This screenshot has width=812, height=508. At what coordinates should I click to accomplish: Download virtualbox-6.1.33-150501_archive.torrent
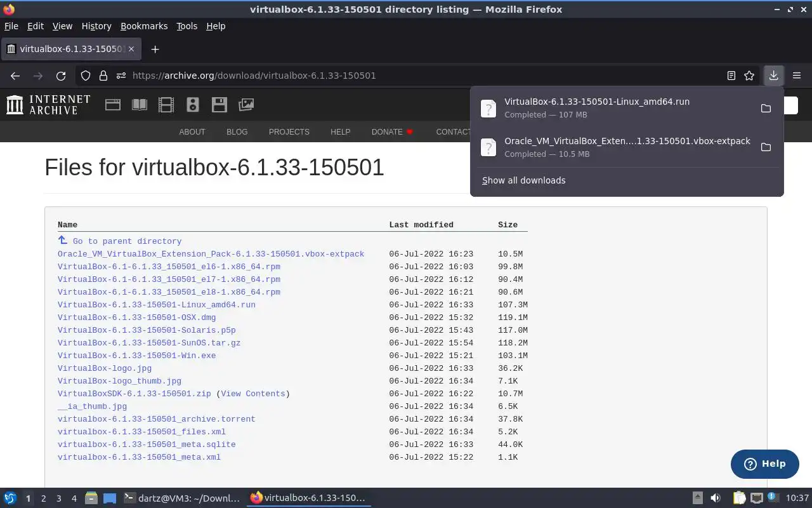click(157, 419)
